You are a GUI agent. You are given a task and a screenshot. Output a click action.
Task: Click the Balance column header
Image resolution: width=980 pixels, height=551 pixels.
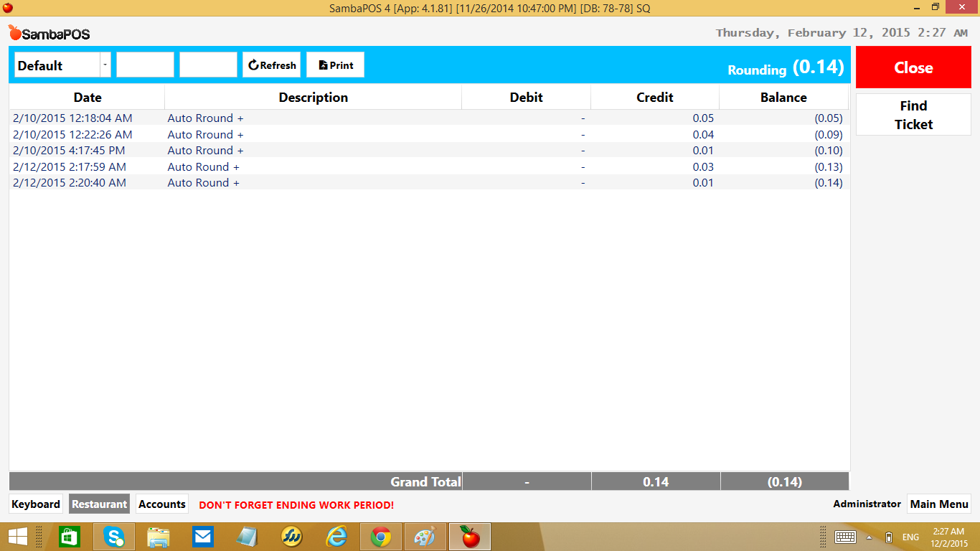point(783,98)
